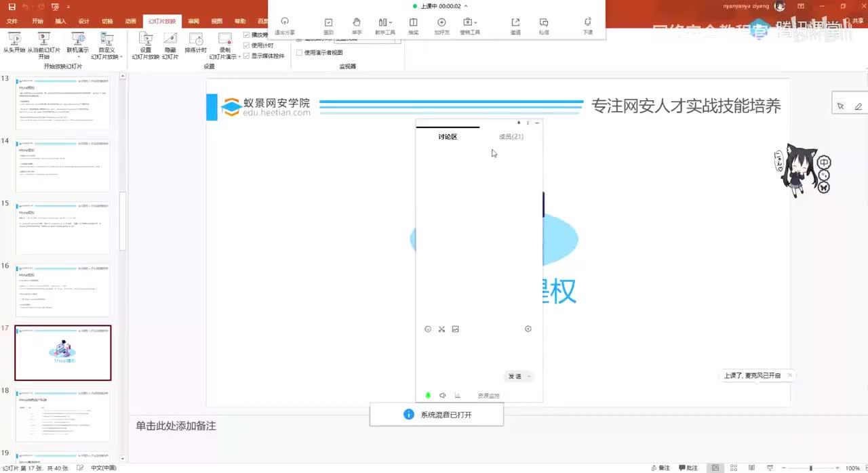868x473 pixels.
Task: Open 联机演示 online presentation
Action: tap(77, 45)
